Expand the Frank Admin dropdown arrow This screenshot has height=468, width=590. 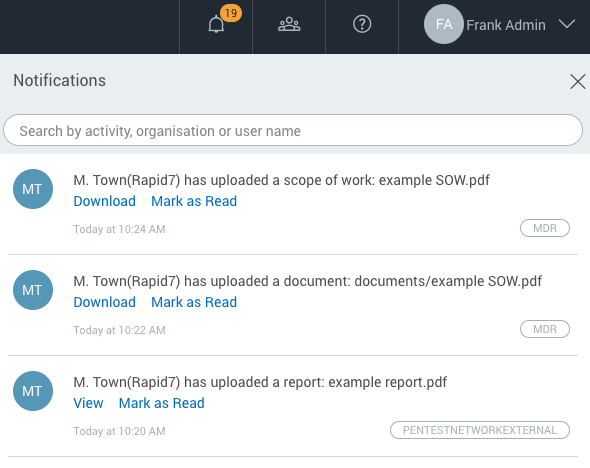[567, 24]
